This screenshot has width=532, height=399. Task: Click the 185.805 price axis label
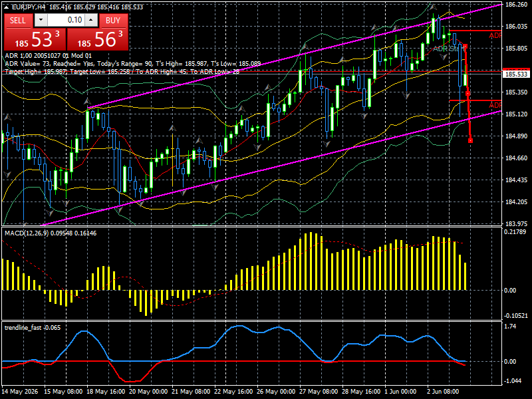tap(517, 48)
